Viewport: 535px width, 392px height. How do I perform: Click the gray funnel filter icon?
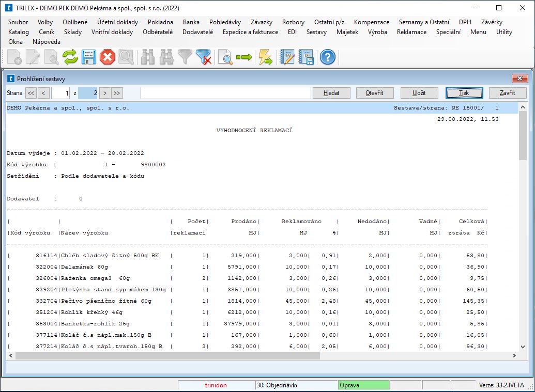click(185, 57)
